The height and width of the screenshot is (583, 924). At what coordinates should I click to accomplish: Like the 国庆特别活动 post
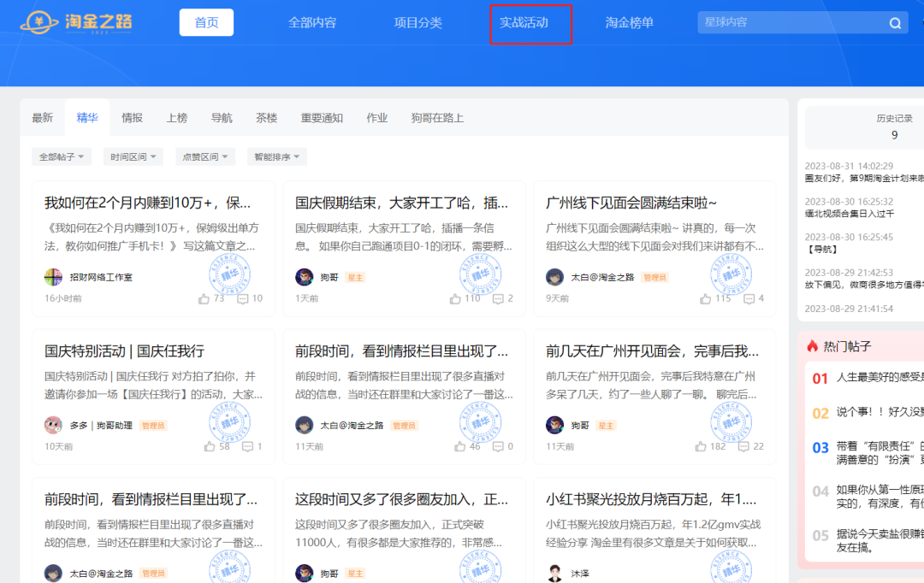pyautogui.click(x=210, y=447)
